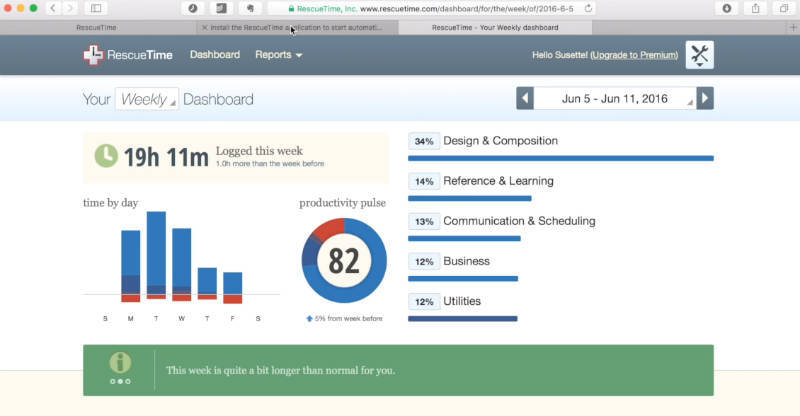This screenshot has width=800, height=416.
Task: Click Upgrade to Premium link
Action: (634, 55)
